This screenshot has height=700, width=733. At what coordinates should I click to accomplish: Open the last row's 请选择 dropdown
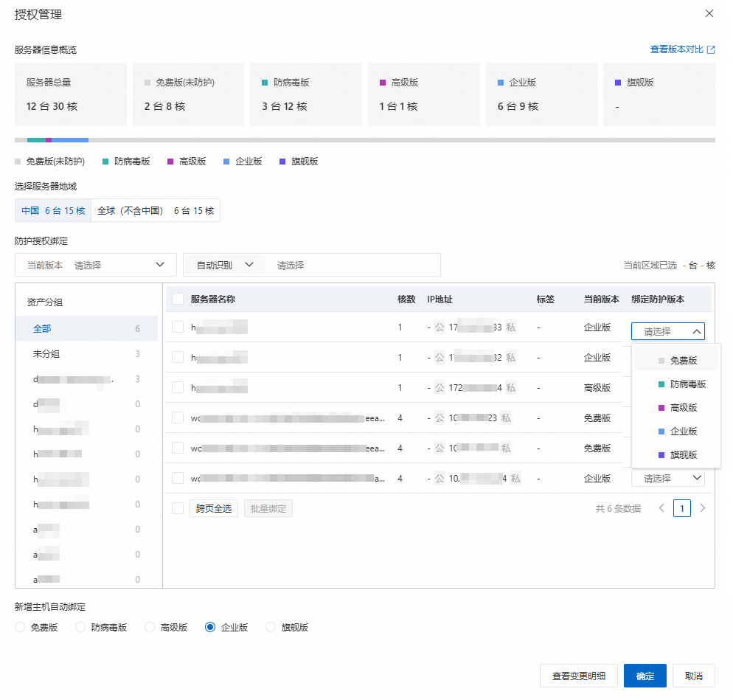coord(667,479)
